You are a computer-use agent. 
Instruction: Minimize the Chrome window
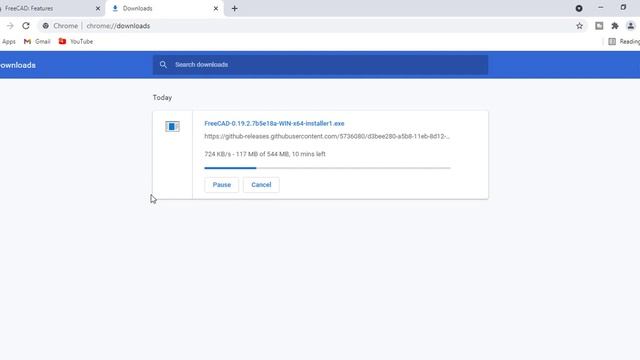pos(600,8)
